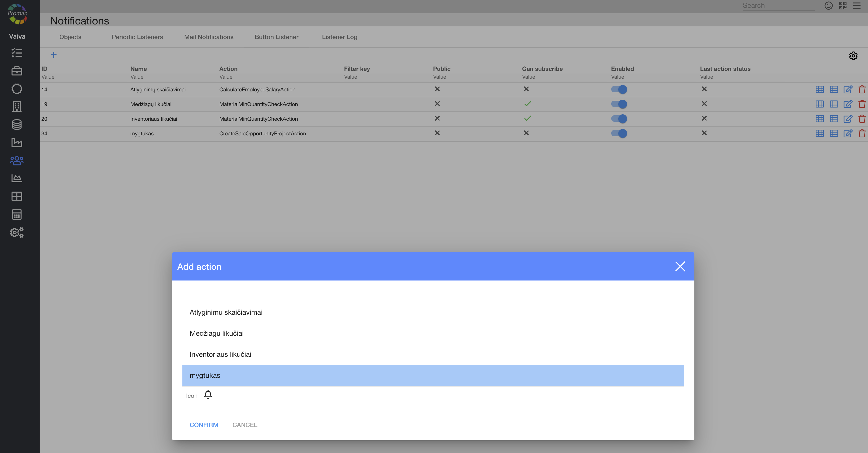Image resolution: width=868 pixels, height=453 pixels.
Task: Pick Atlyginimų skaičiavimai from action list
Action: pyautogui.click(x=226, y=312)
